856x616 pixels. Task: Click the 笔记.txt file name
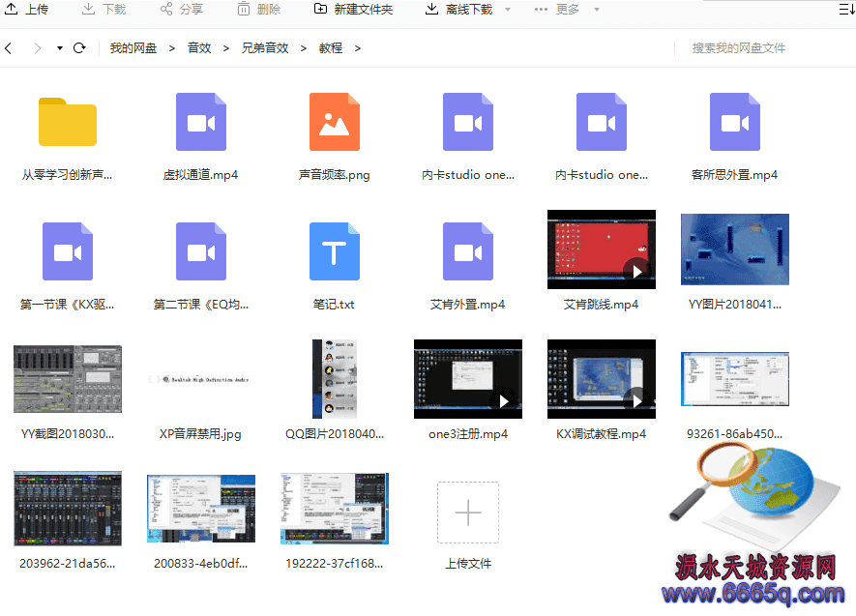[334, 304]
